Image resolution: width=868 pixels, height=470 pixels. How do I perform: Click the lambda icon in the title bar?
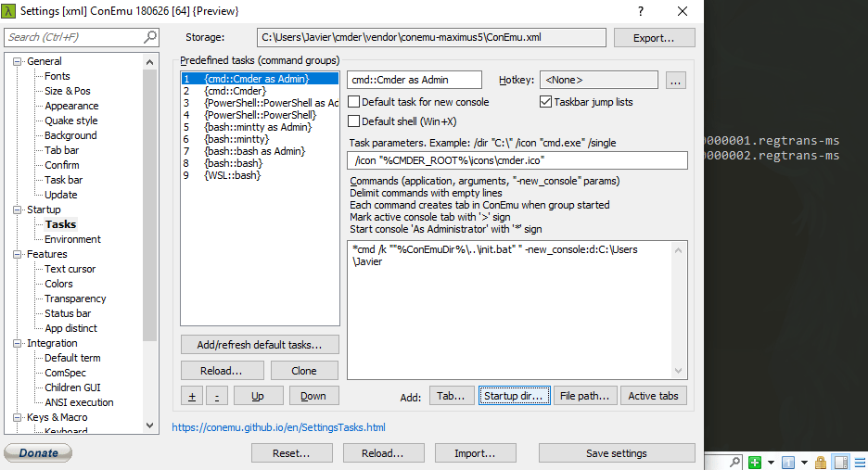tap(9, 10)
